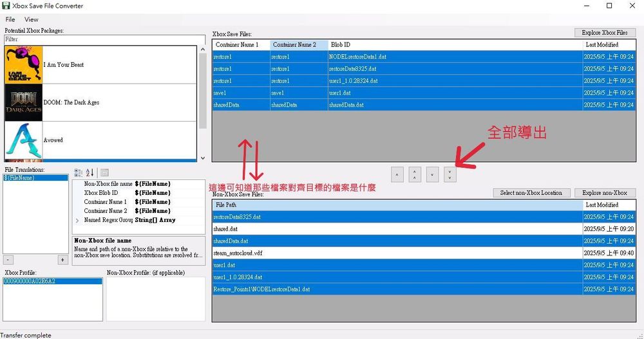The width and height of the screenshot is (644, 339).
Task: Open the View menu
Action: point(31,19)
